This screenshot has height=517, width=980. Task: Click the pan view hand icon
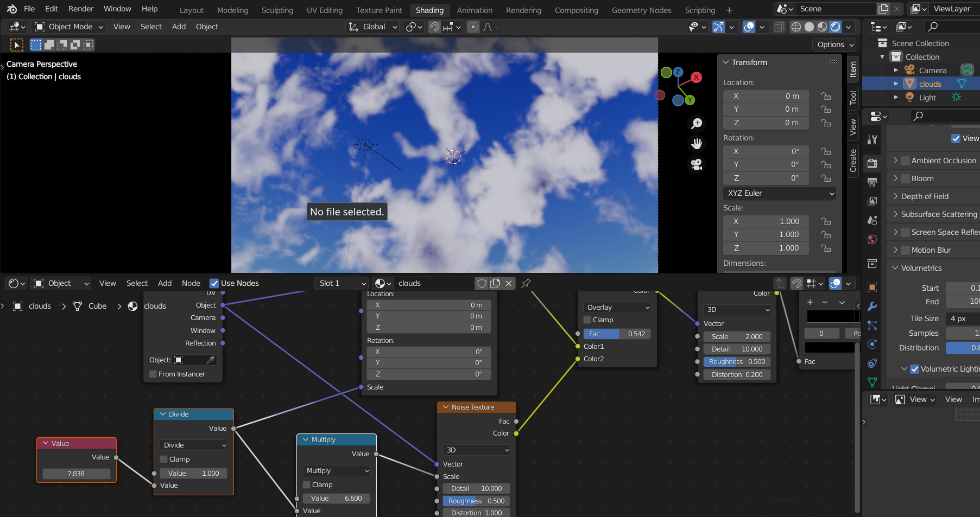click(697, 144)
